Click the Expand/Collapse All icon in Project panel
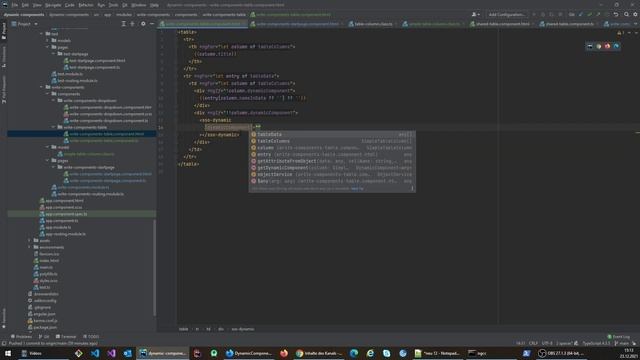The width and height of the screenshot is (640, 360). click(x=124, y=24)
